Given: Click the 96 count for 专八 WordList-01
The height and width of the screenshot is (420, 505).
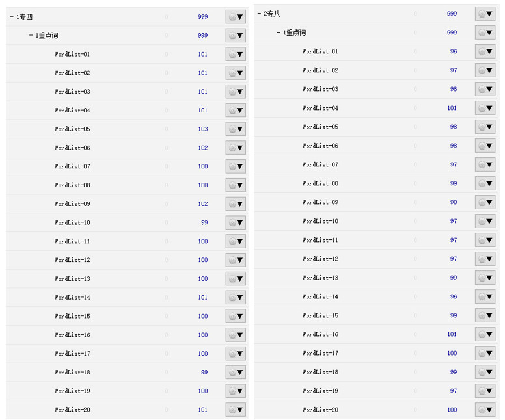Looking at the screenshot, I should 454,51.
